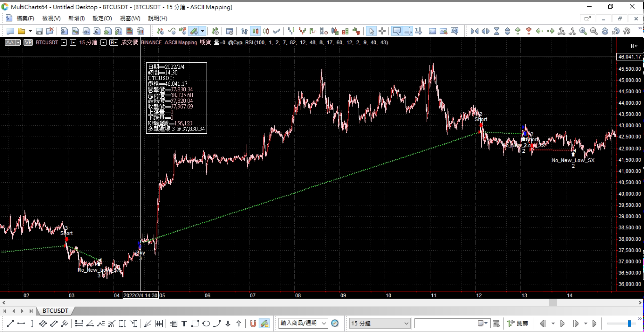Screen dimensions: 644x332
Task: Click the BTCUSDT workspace tab
Action: tap(55, 311)
